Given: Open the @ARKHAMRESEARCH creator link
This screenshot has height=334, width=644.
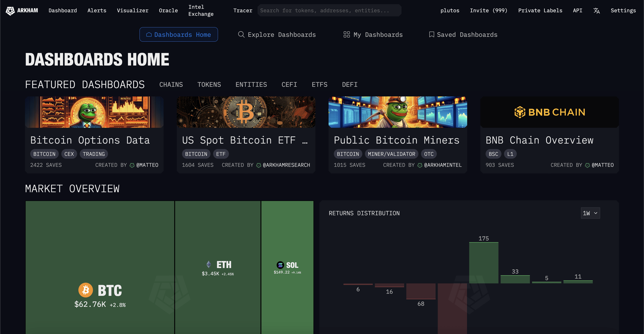Looking at the screenshot, I should pos(286,165).
